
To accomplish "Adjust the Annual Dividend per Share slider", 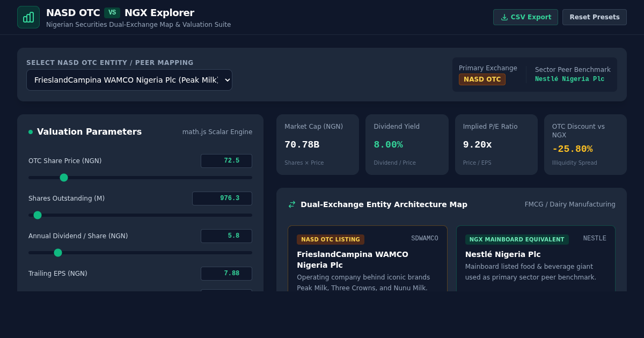I will pyautogui.click(x=140, y=253).
